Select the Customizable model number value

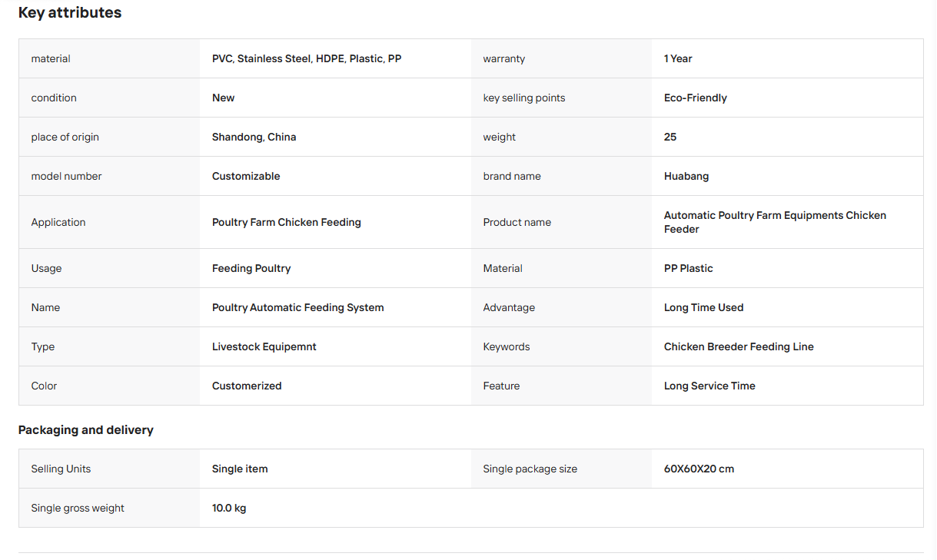tap(246, 176)
